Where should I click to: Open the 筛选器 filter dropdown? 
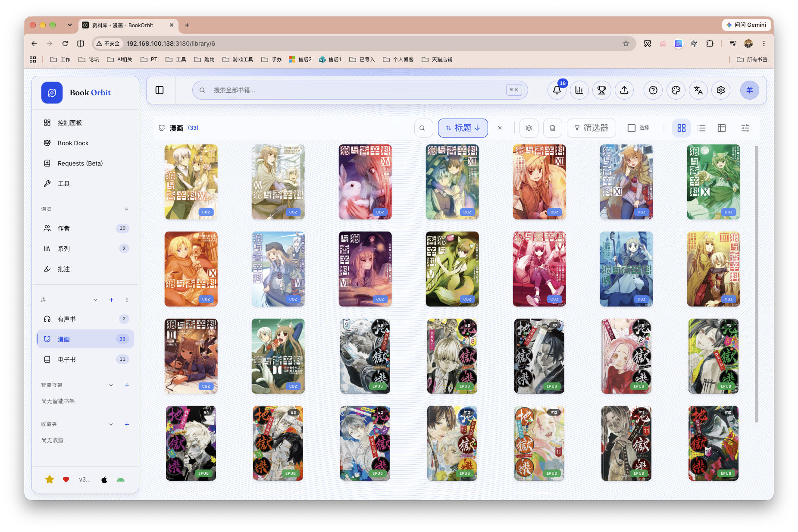[591, 128]
